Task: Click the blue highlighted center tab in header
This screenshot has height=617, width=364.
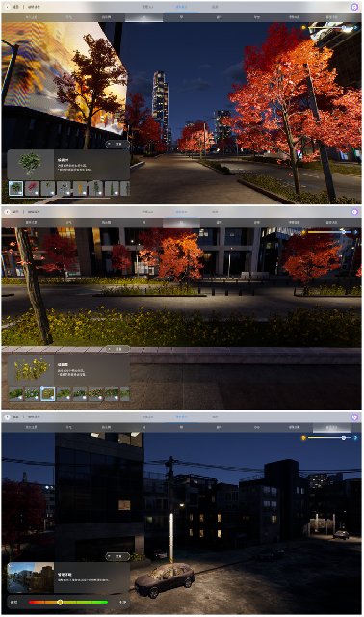Action: point(181,7)
